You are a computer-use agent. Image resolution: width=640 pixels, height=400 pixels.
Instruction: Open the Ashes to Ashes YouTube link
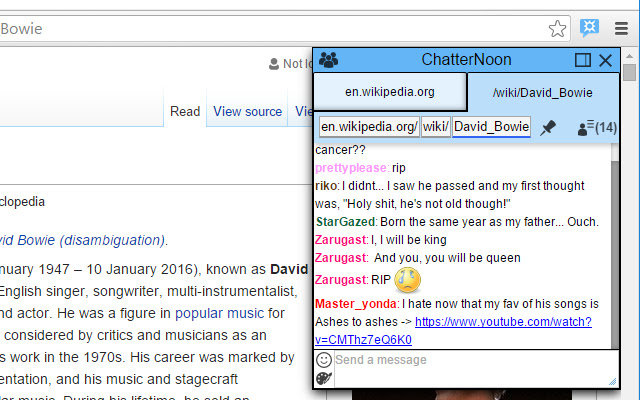pos(503,322)
